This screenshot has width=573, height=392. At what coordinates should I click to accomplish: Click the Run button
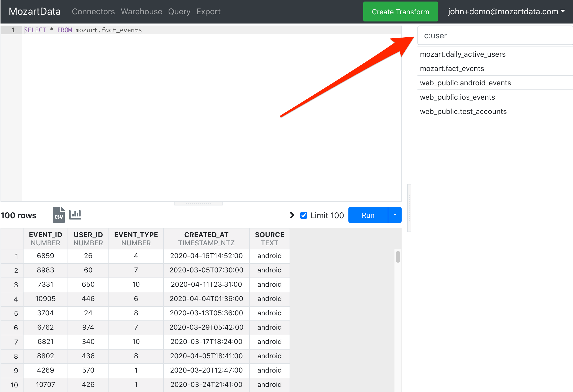point(368,215)
